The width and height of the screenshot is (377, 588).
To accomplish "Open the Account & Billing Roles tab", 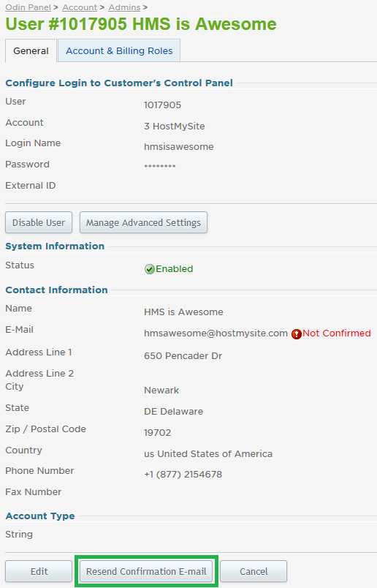I will tap(119, 50).
